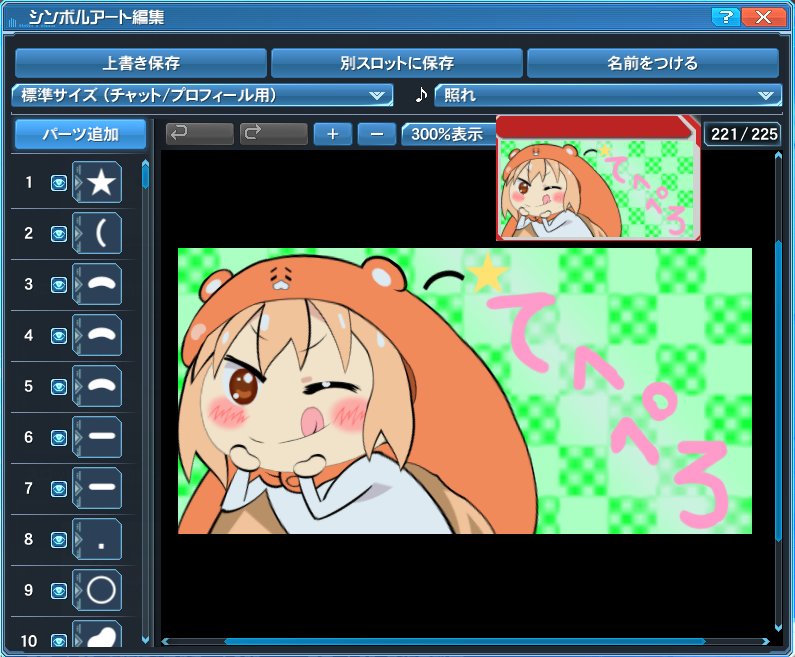Zoom in with the plus button
795x657 pixels.
click(x=333, y=134)
